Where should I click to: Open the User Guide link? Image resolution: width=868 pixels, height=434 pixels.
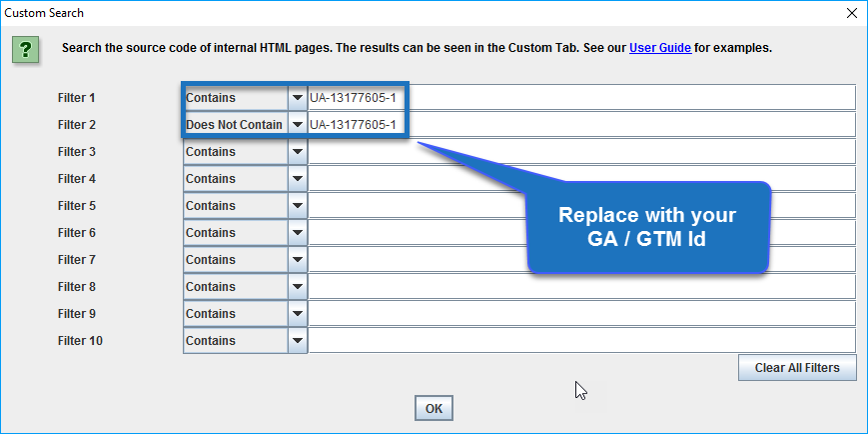(x=660, y=48)
